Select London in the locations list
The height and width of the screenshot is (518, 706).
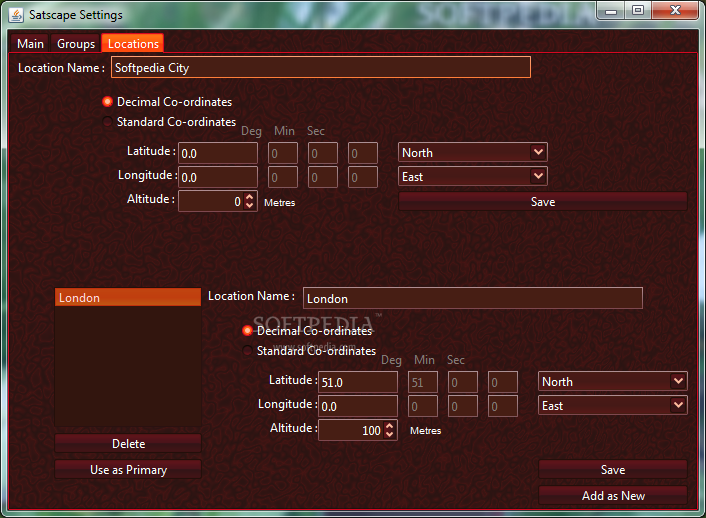point(128,298)
